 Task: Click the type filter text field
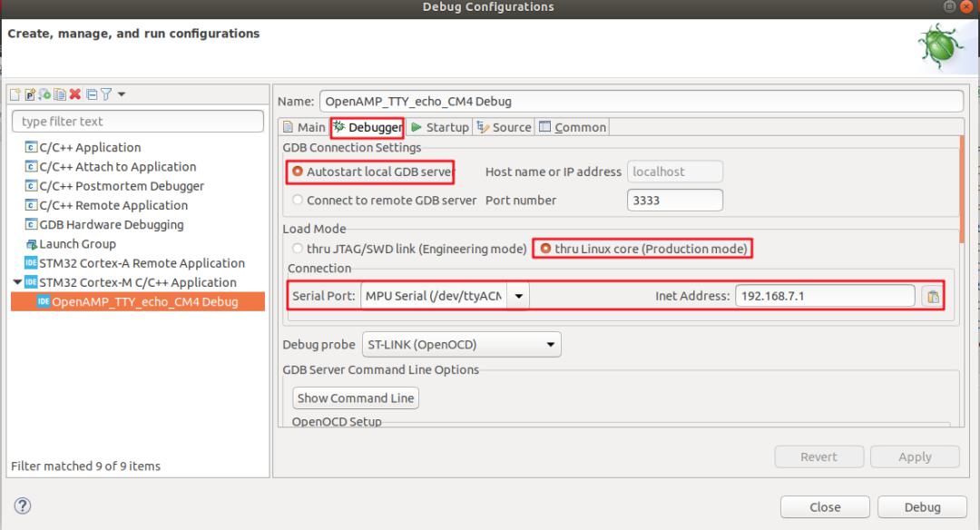[138, 122]
